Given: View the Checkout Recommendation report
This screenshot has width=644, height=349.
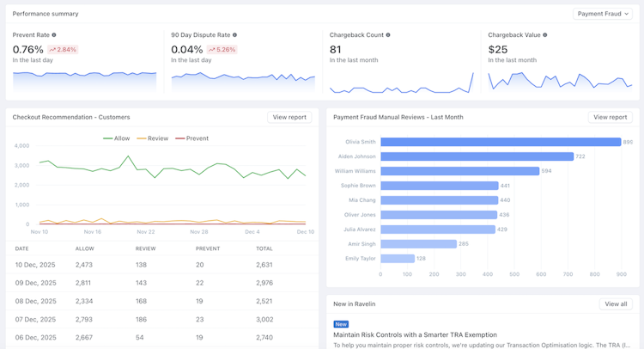Looking at the screenshot, I should [289, 117].
